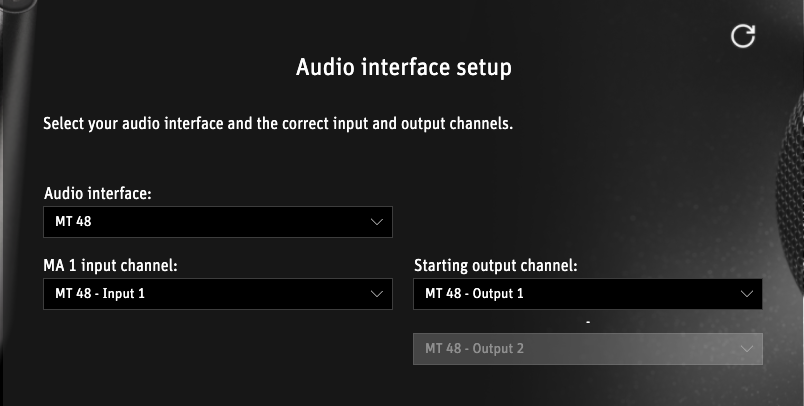Click the "Starting output channel:" label

pos(496,266)
